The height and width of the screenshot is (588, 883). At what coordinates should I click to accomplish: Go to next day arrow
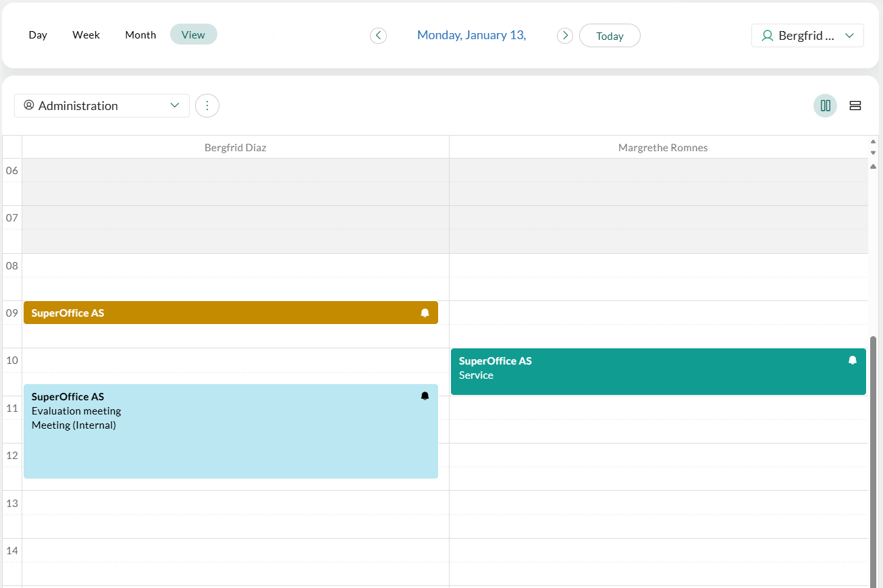click(x=565, y=35)
